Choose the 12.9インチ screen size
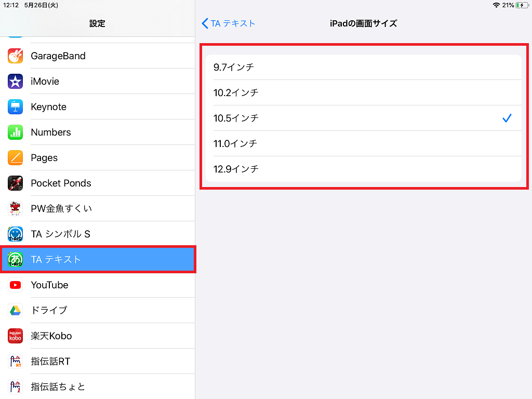The image size is (532, 399). coord(363,169)
